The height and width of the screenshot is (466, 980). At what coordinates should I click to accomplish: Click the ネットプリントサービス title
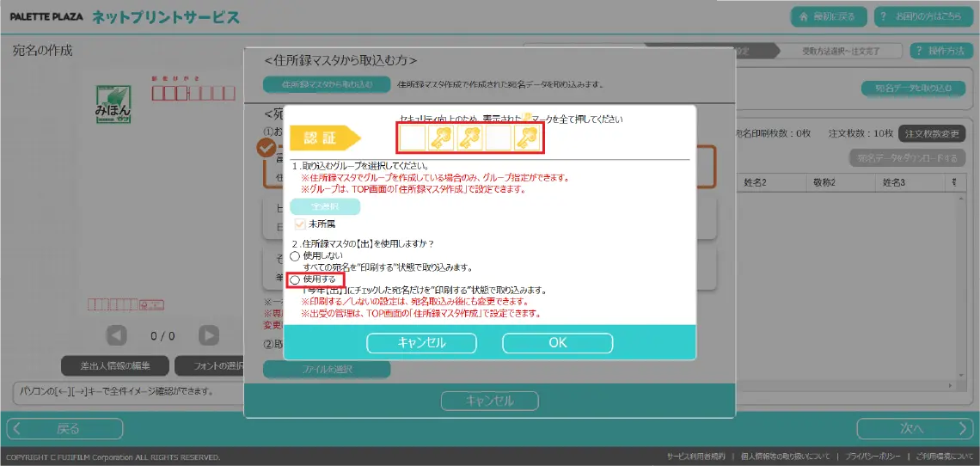click(x=166, y=17)
